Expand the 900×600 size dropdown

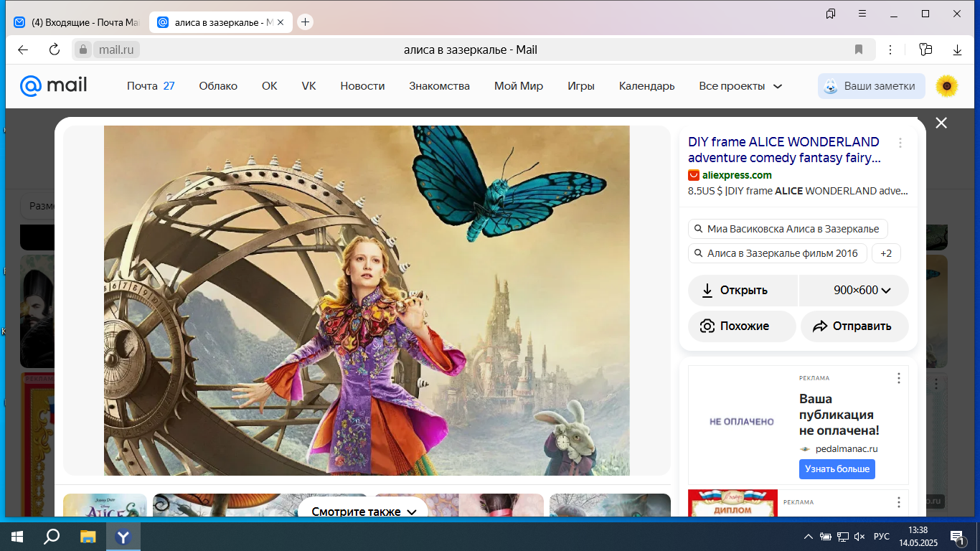[x=854, y=291]
